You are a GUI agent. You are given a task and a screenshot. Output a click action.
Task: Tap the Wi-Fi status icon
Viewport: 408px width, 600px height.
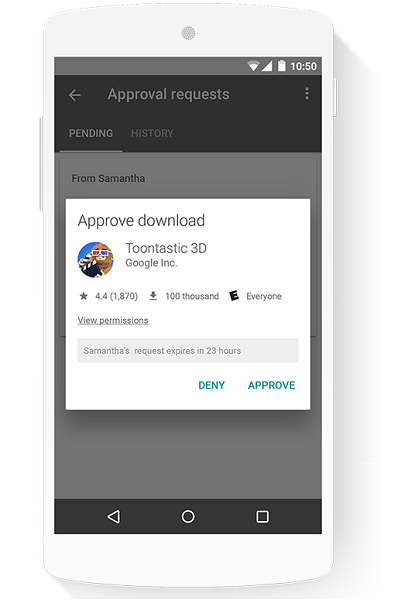253,66
